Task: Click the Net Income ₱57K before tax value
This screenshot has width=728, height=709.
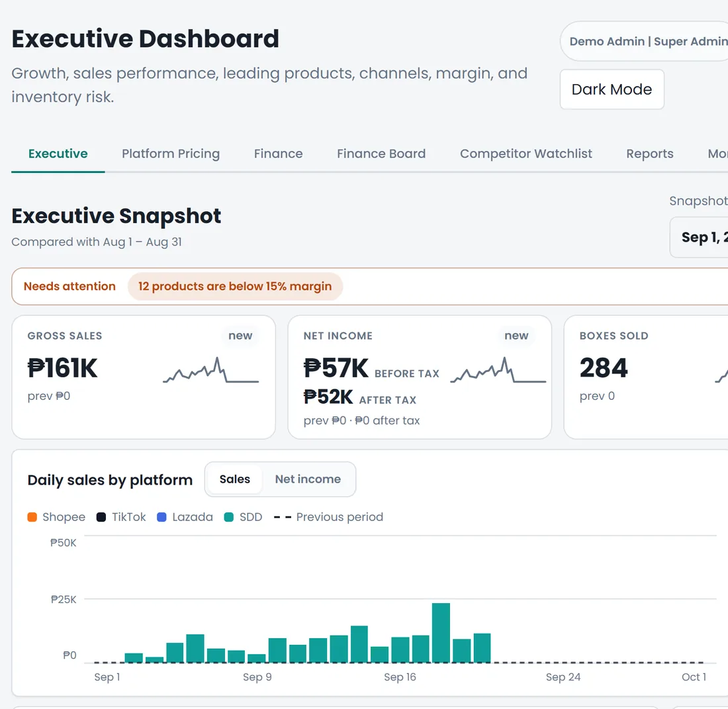Action: tap(336, 368)
